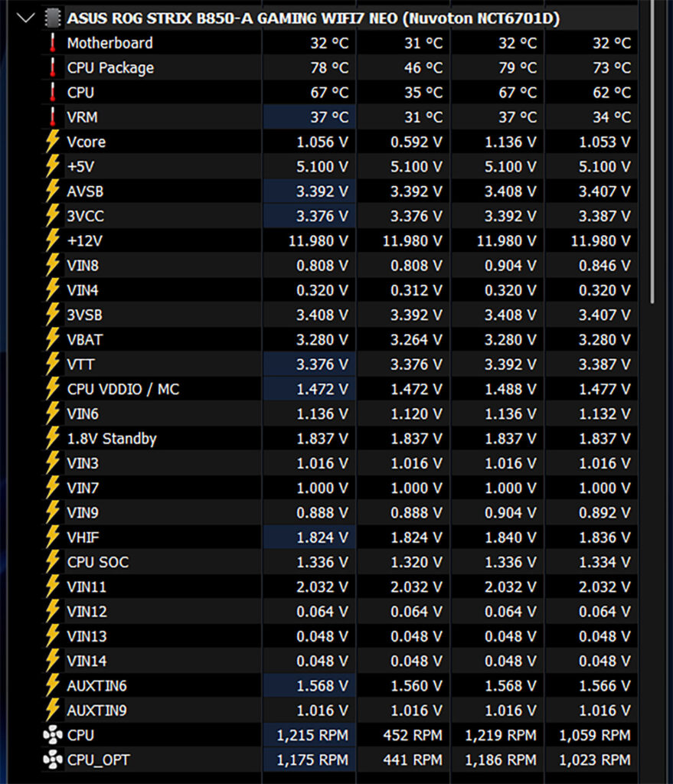The height and width of the screenshot is (784, 673).
Task: Select the 1.8V Standby sensor row
Action: point(112,439)
